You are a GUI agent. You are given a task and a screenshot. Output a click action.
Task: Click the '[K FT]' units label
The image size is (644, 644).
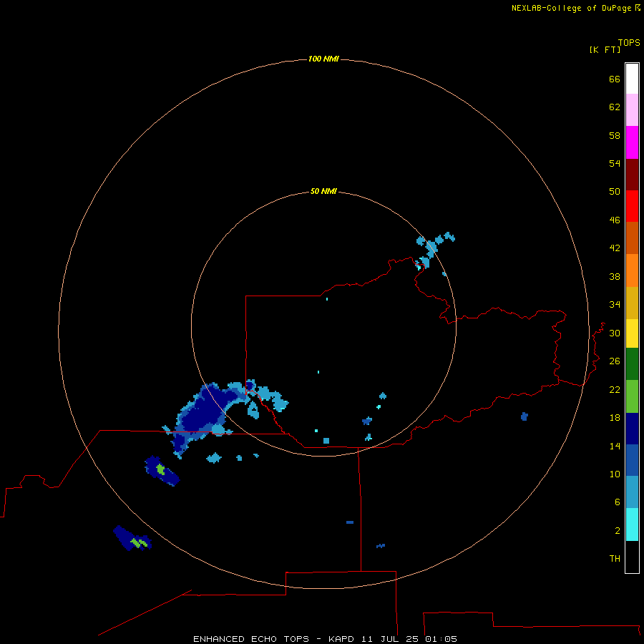pyautogui.click(x=605, y=49)
